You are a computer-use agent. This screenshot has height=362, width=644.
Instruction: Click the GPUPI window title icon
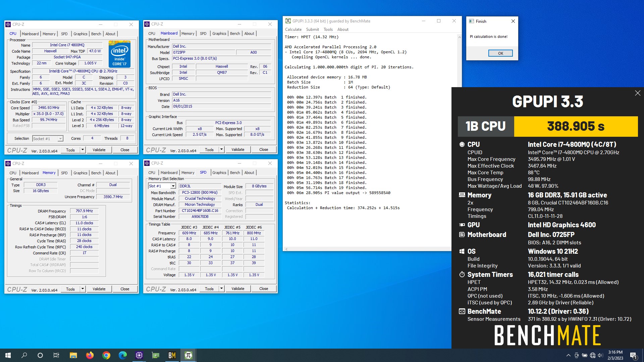pyautogui.click(x=288, y=21)
